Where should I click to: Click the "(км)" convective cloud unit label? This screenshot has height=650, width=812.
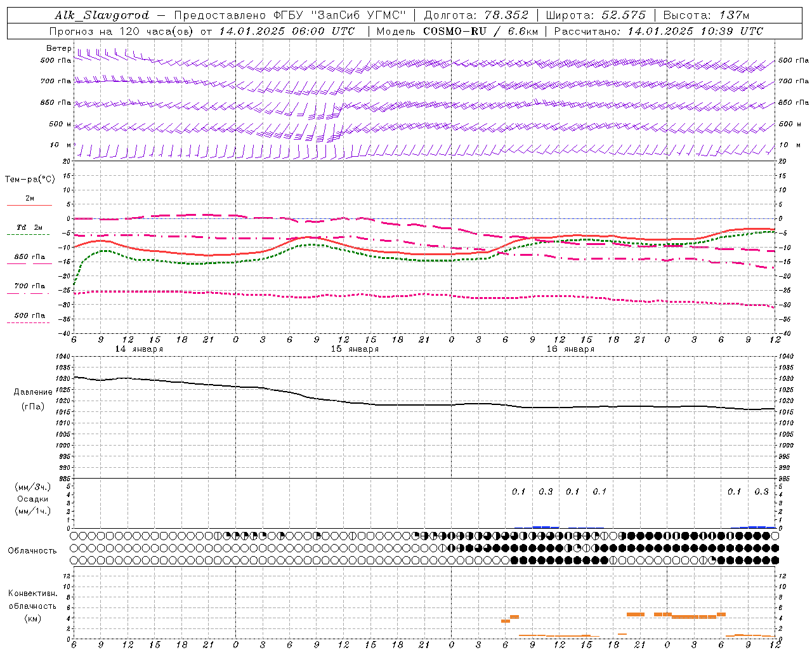tap(33, 618)
